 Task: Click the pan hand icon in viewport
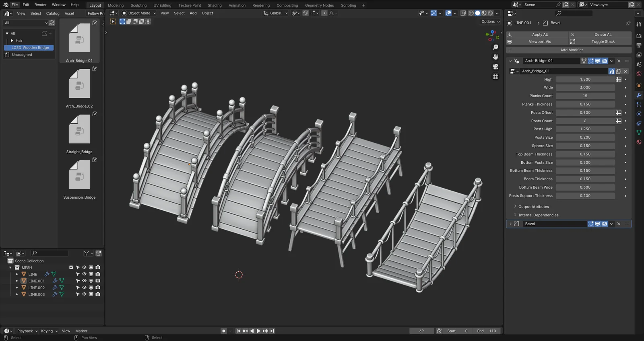495,57
